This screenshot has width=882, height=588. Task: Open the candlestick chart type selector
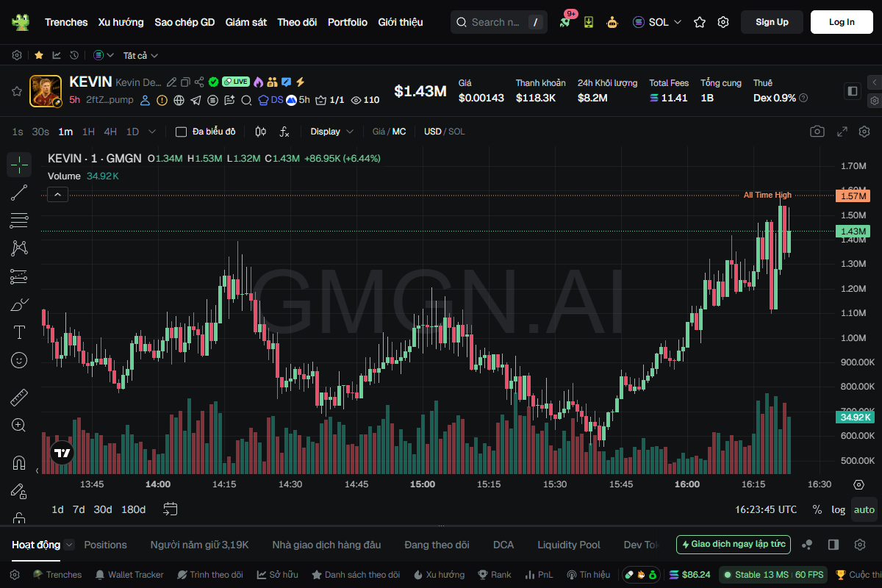[x=260, y=132]
